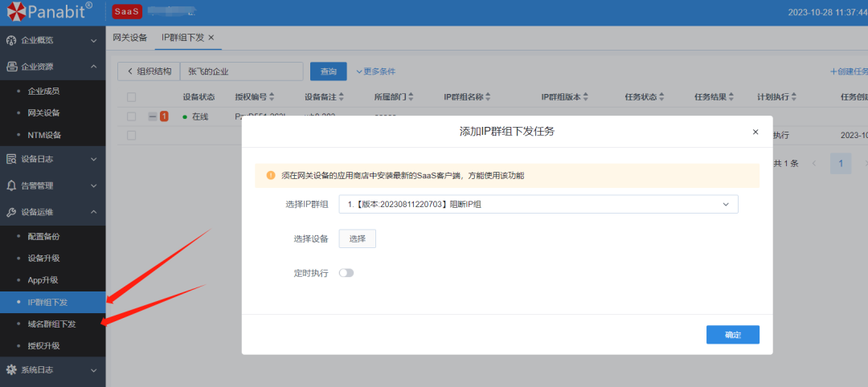Open 授权升级 in sidebar
The image size is (868, 387).
pyautogui.click(x=43, y=346)
